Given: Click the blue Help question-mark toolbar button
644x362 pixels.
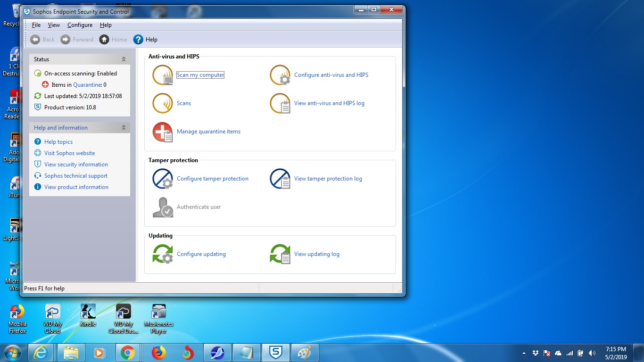Looking at the screenshot, I should pos(145,40).
